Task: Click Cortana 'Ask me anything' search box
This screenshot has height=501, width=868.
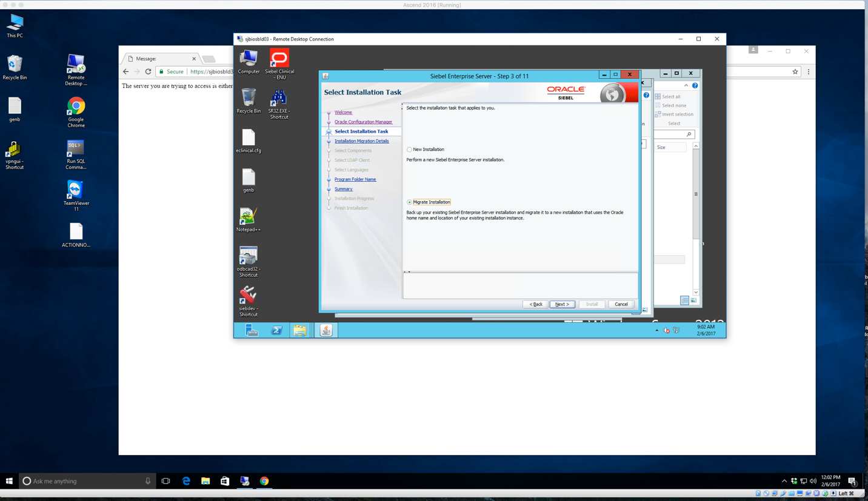Action: [x=87, y=481]
